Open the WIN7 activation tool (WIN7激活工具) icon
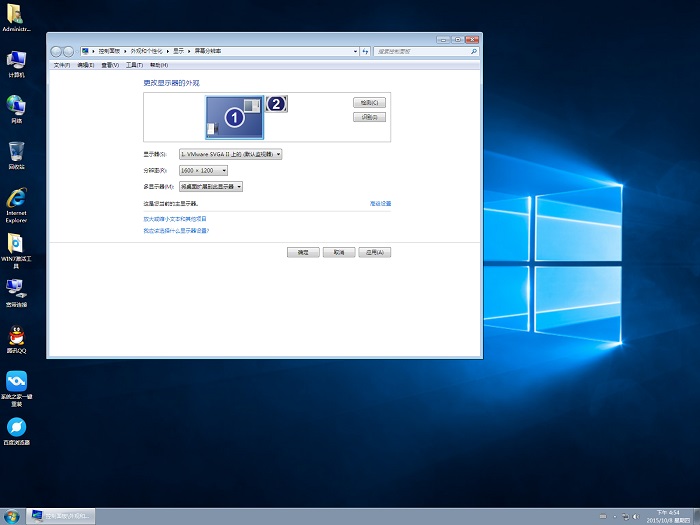Image resolution: width=700 pixels, height=525 pixels. click(16, 244)
